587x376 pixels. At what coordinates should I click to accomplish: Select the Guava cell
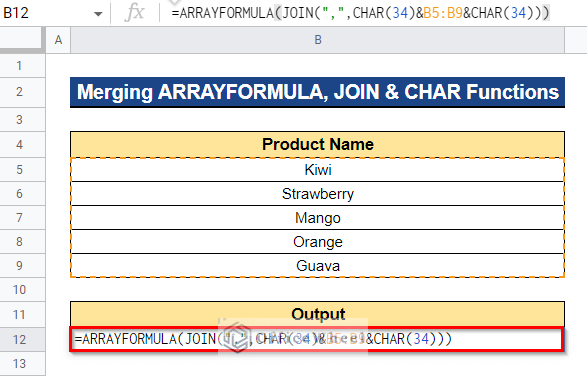coord(317,266)
